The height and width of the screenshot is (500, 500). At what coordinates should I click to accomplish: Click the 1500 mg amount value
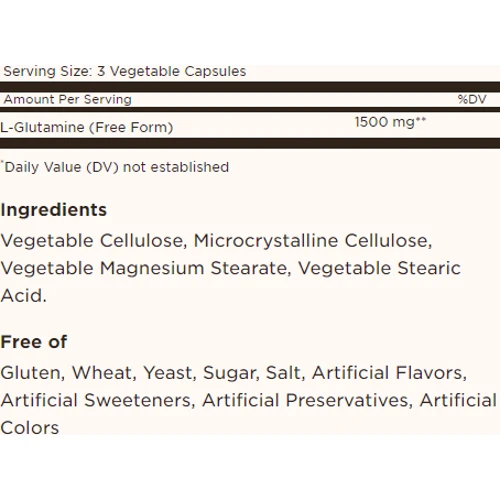point(390,122)
